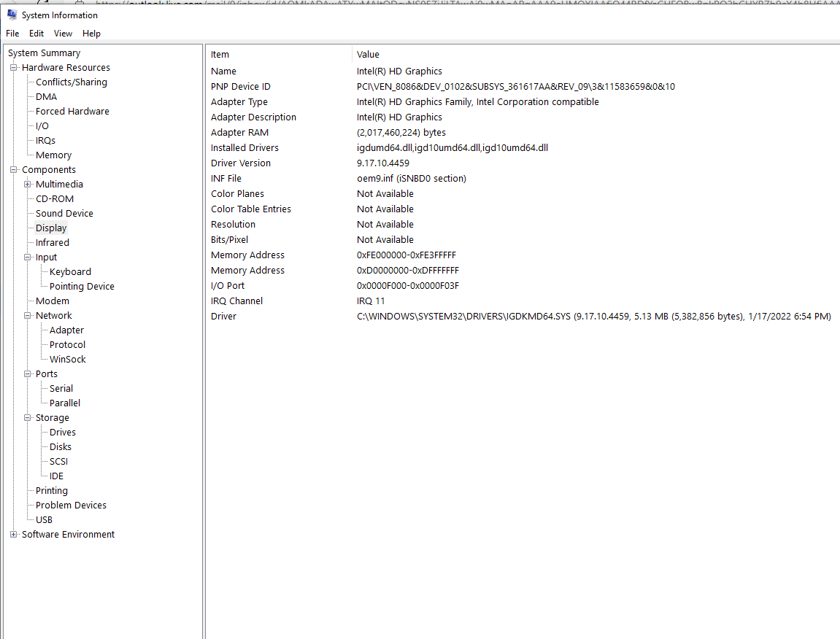
Task: Select the IRQs tree item
Action: click(45, 141)
